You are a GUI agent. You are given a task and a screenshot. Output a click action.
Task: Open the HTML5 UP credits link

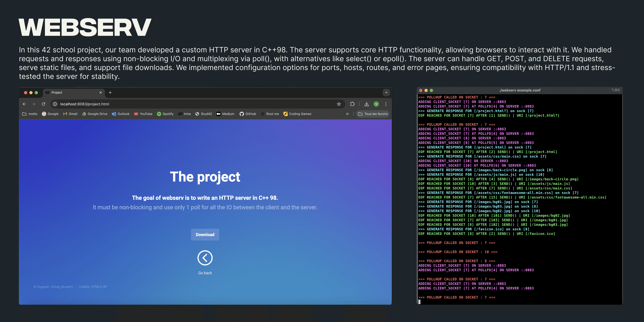coord(99,287)
